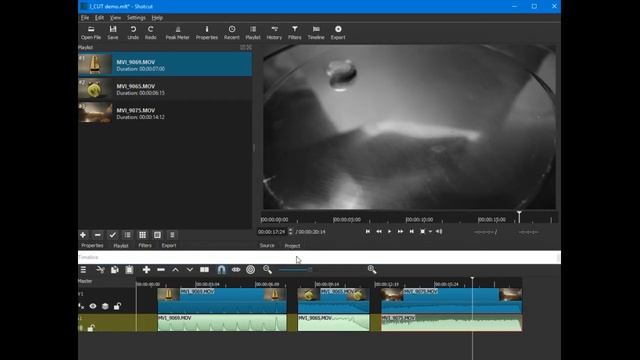The height and width of the screenshot is (360, 640).
Task: Click the timeline Ripple Delete minus icon
Action: click(161, 270)
